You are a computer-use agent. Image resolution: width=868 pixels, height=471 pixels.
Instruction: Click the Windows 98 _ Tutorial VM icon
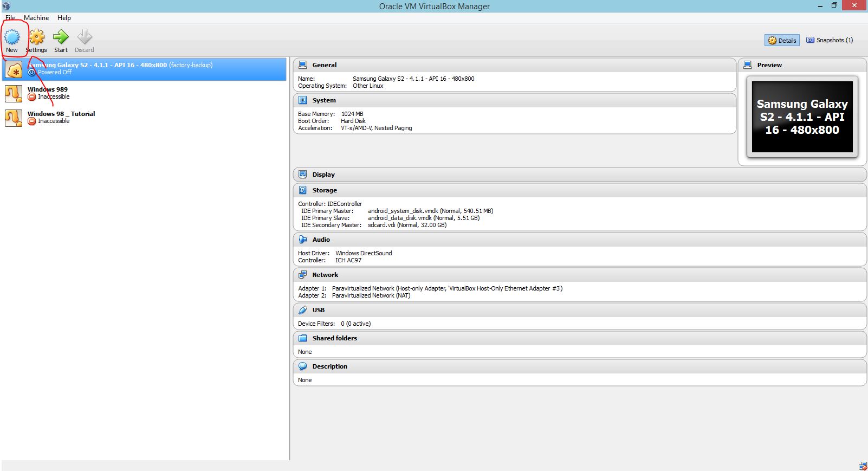tap(14, 118)
